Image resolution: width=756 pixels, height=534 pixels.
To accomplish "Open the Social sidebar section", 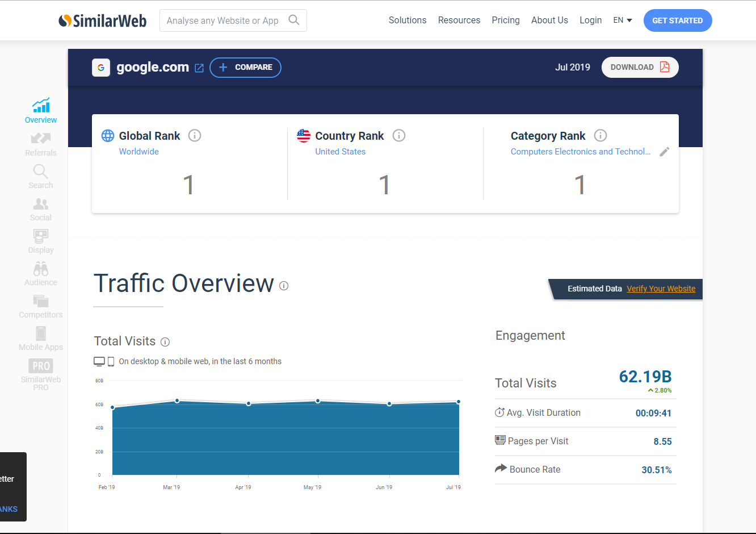I will pos(41,209).
